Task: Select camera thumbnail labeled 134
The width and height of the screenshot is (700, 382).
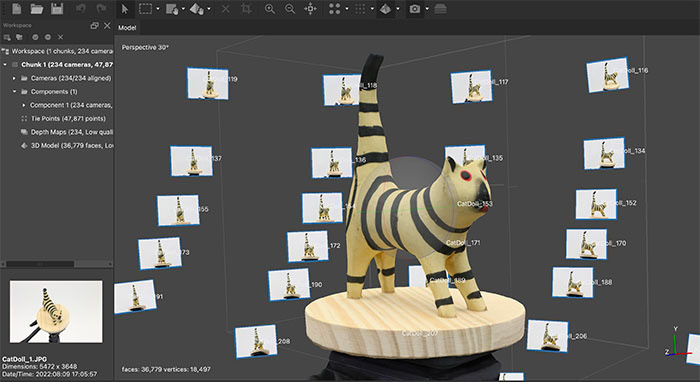Action: click(604, 154)
